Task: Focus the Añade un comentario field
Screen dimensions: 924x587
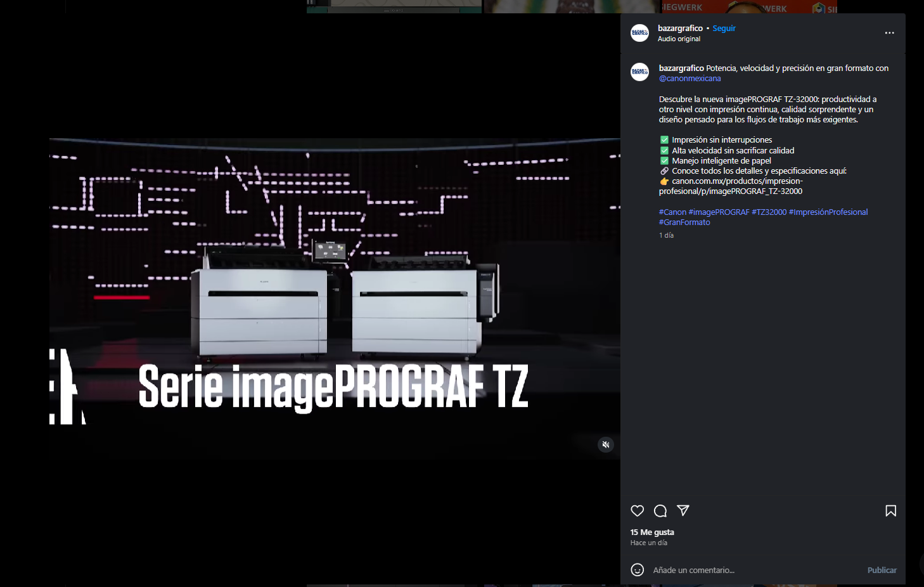Action: [x=757, y=571]
